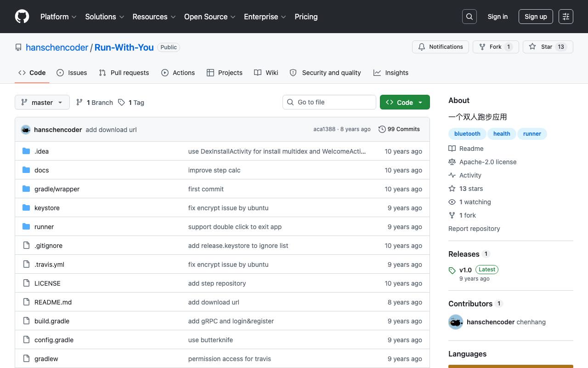Click hanschencoder avatar in commit row
The image size is (588, 368).
(x=26, y=130)
